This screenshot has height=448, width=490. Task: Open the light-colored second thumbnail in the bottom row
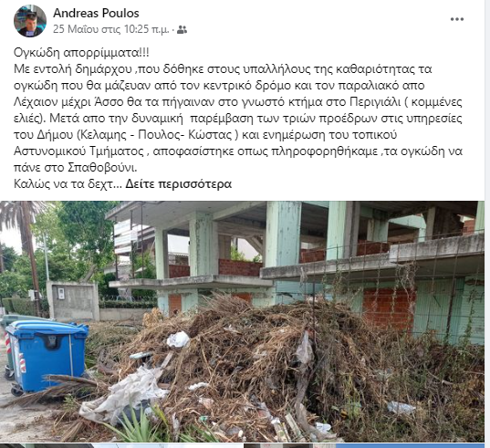[x=169, y=446]
